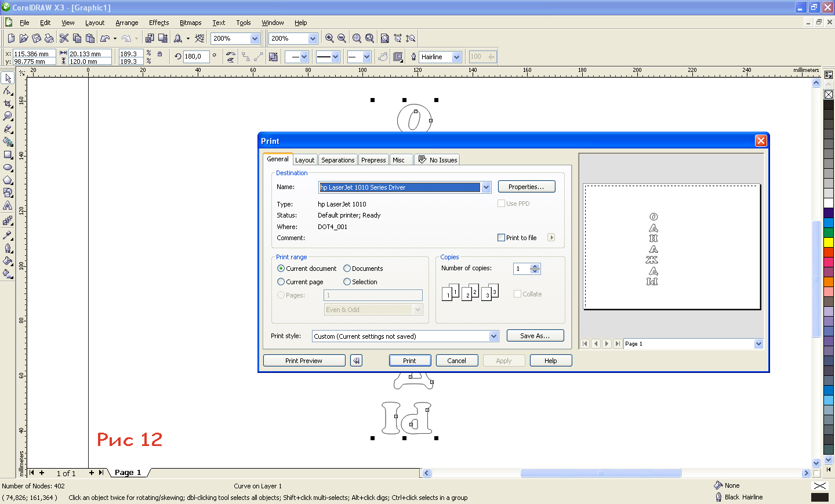Switch to the Separations tab
Viewport: 835px width, 504px height.
pos(338,160)
